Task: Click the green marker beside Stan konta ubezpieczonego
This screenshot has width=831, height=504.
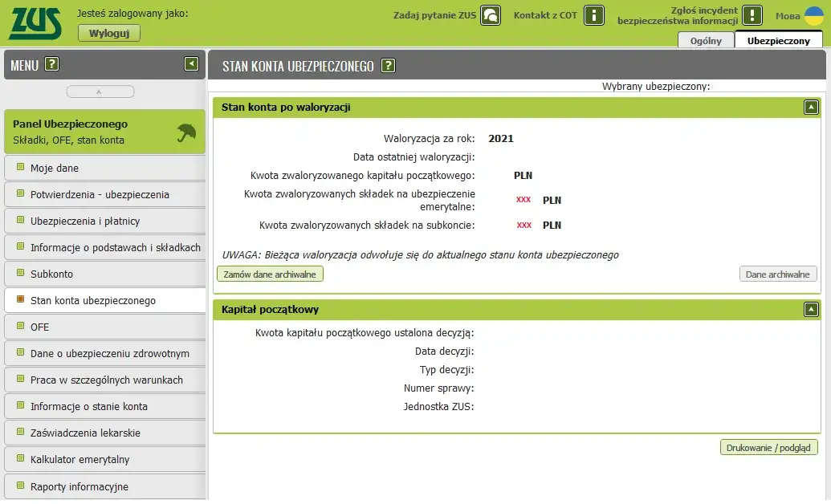Action: [19, 299]
